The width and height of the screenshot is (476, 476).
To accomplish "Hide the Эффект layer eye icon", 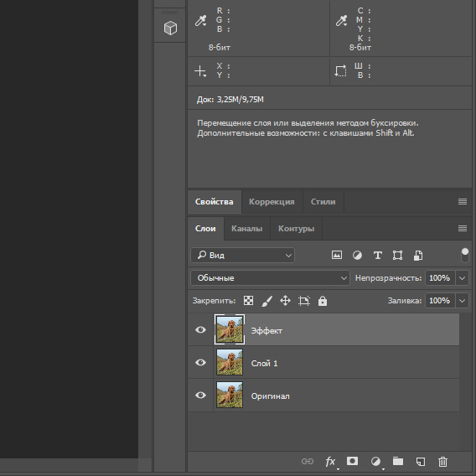I will coord(200,329).
